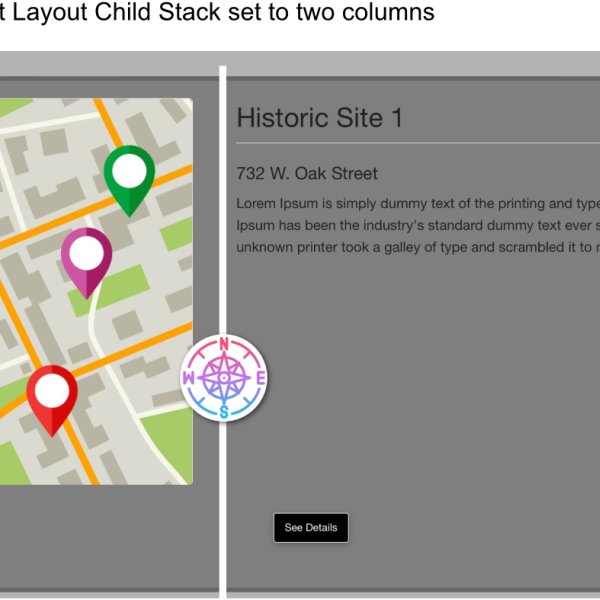Click the Historic Site 1 heading
This screenshot has width=600, height=600.
pyautogui.click(x=319, y=118)
